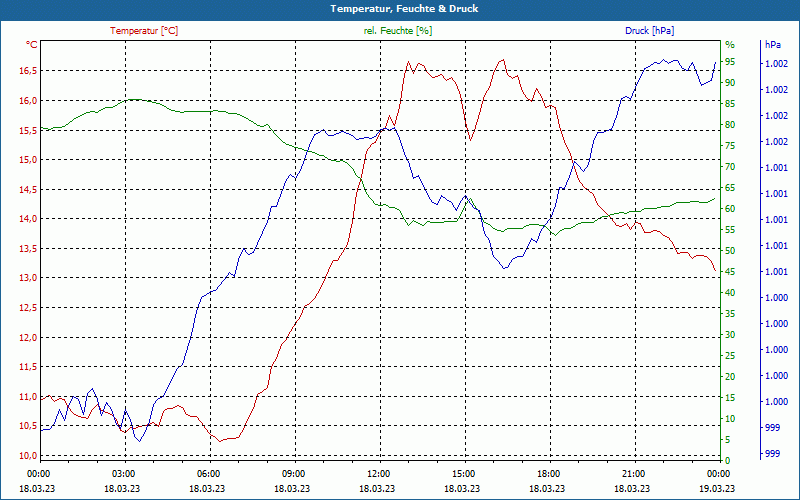The image size is (800, 500).
Task: Click the '18:00' time axis label
Action: point(548,473)
